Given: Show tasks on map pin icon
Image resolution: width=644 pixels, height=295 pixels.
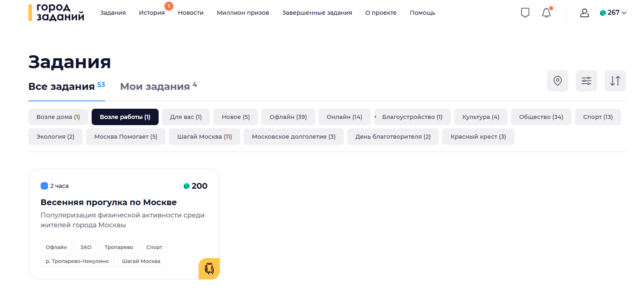Looking at the screenshot, I should tap(558, 81).
